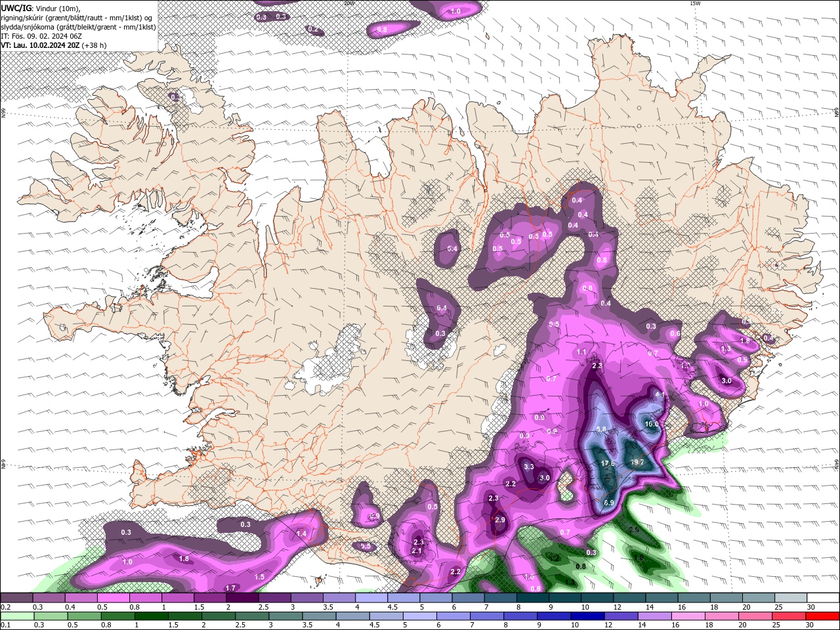The height and width of the screenshot is (630, 840).
Task: Click the white swatch ending the upper legend
Action: 822,598
